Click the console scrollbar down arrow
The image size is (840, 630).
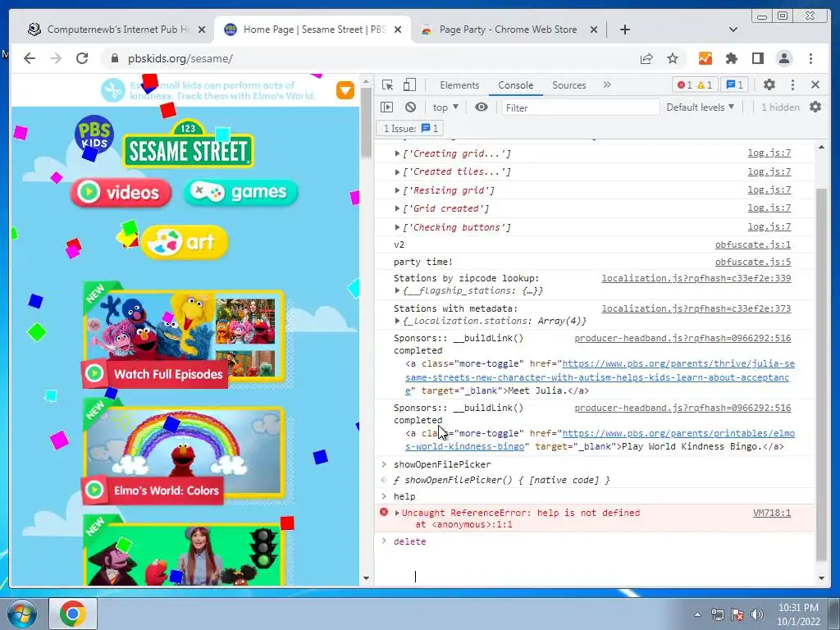click(x=822, y=578)
